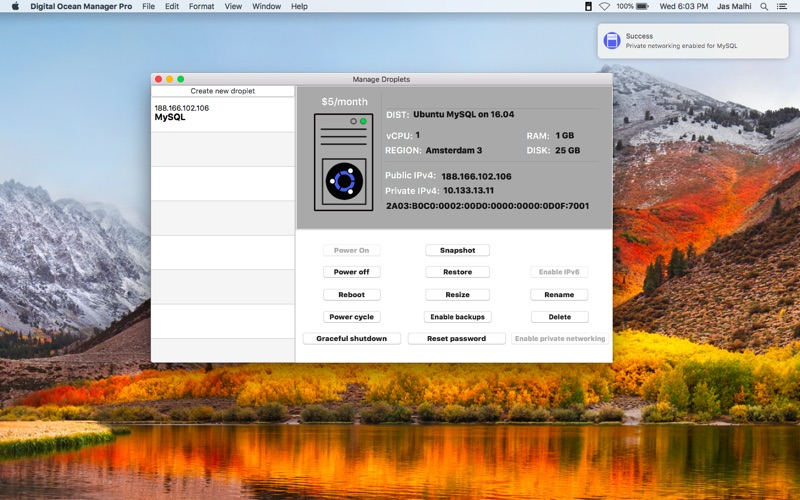Click the $5/month price label
Screen dimensions: 800x500
click(344, 102)
